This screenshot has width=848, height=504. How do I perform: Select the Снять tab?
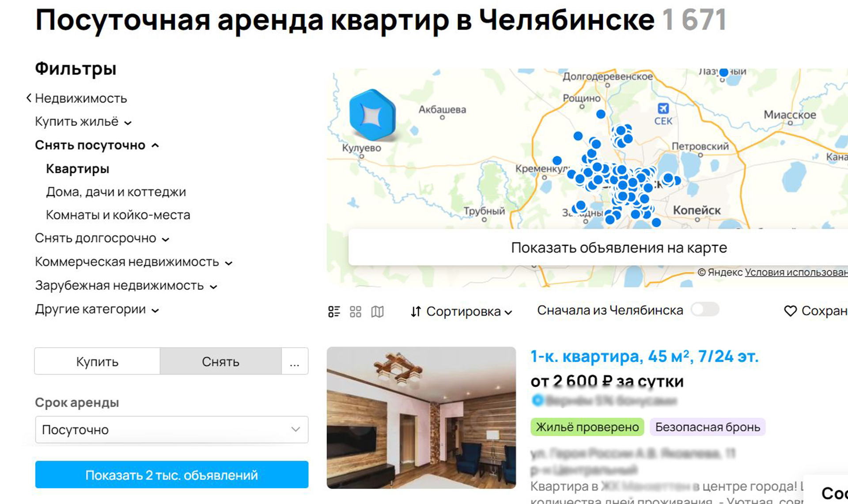(x=220, y=361)
